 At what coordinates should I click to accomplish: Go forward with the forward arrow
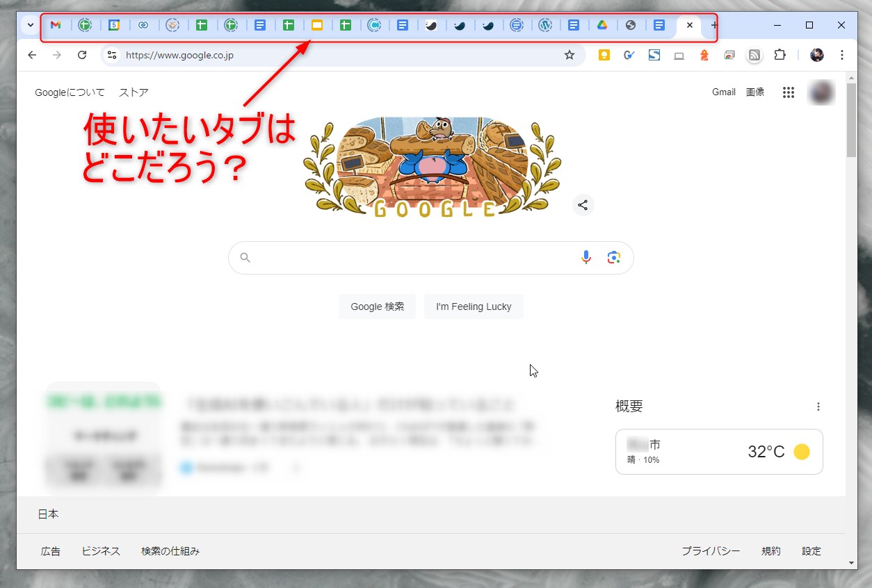click(x=57, y=55)
